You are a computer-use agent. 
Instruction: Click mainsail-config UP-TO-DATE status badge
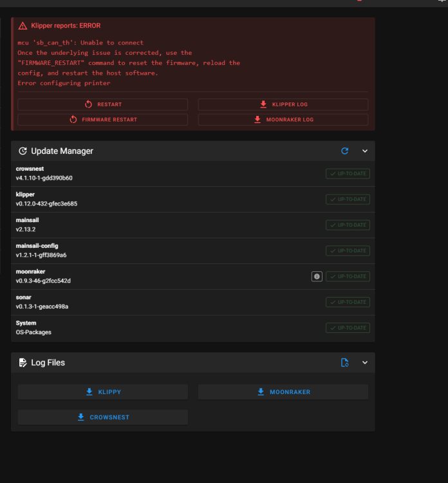(x=348, y=251)
